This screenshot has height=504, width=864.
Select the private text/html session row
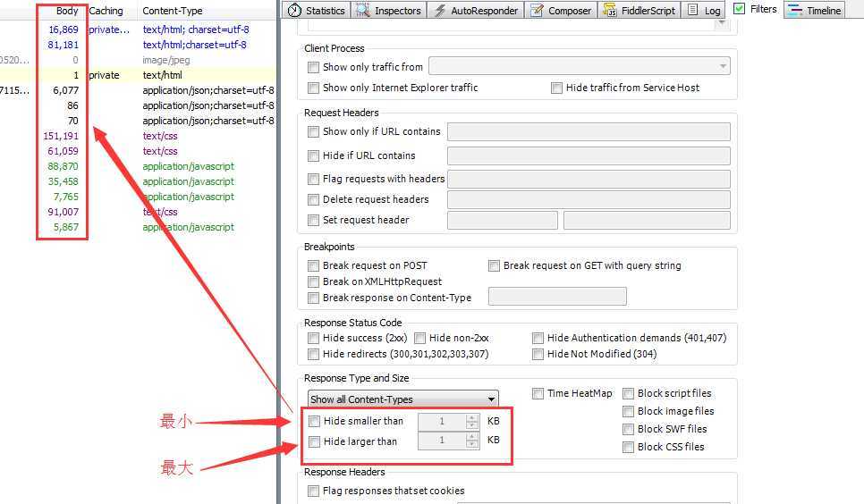tap(138, 75)
